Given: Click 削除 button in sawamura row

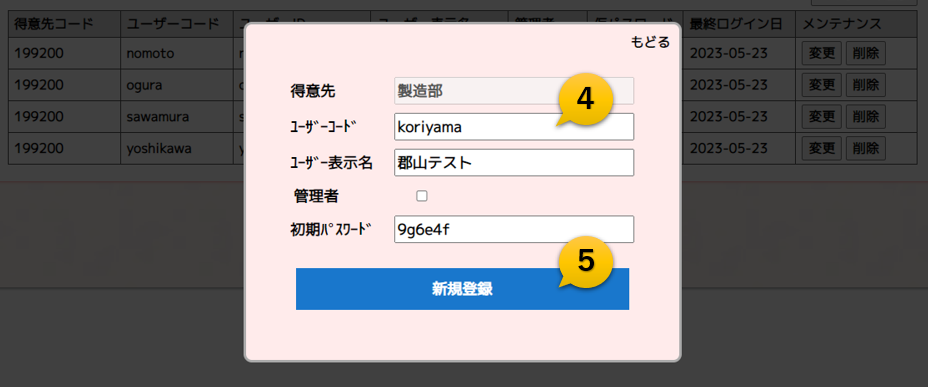Looking at the screenshot, I should 865,117.
